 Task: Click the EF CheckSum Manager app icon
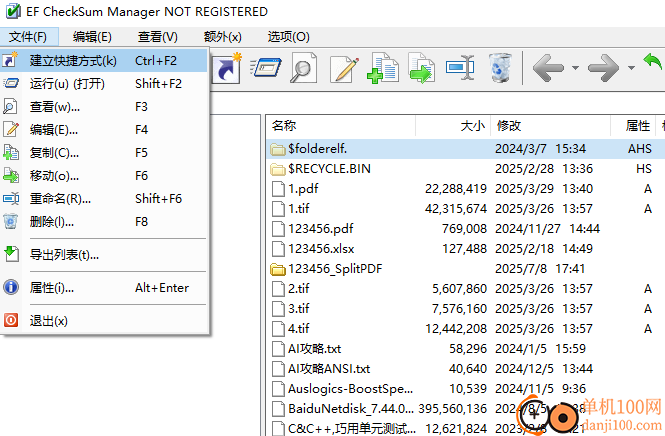coord(13,11)
